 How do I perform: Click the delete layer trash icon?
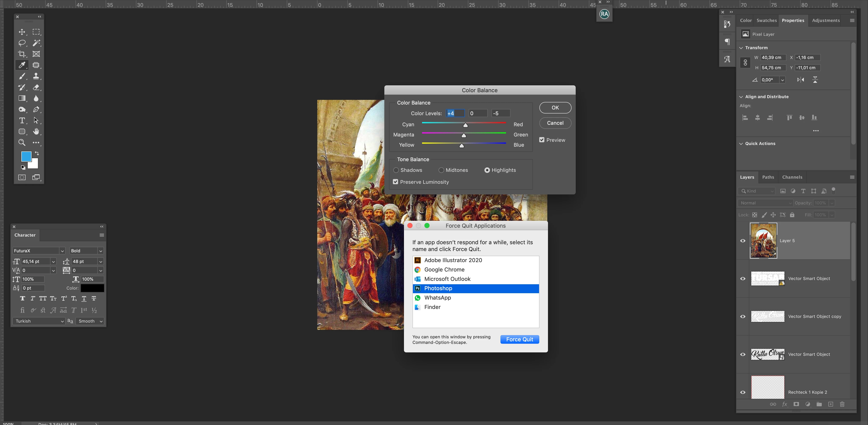pyautogui.click(x=842, y=404)
